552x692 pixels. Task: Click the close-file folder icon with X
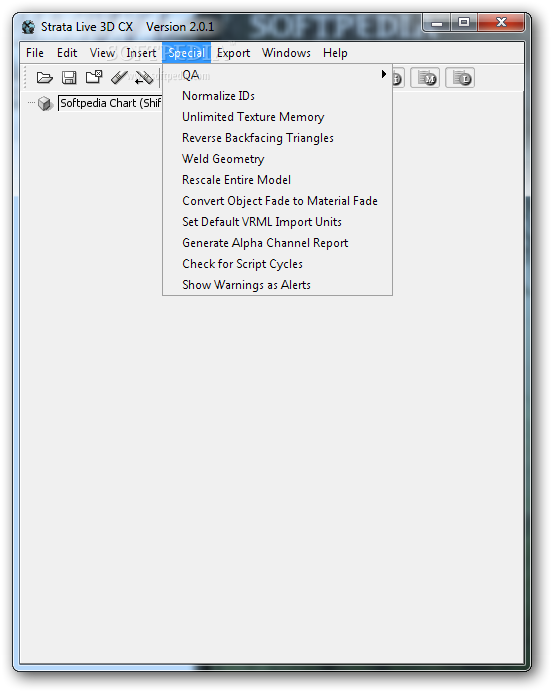click(x=94, y=77)
